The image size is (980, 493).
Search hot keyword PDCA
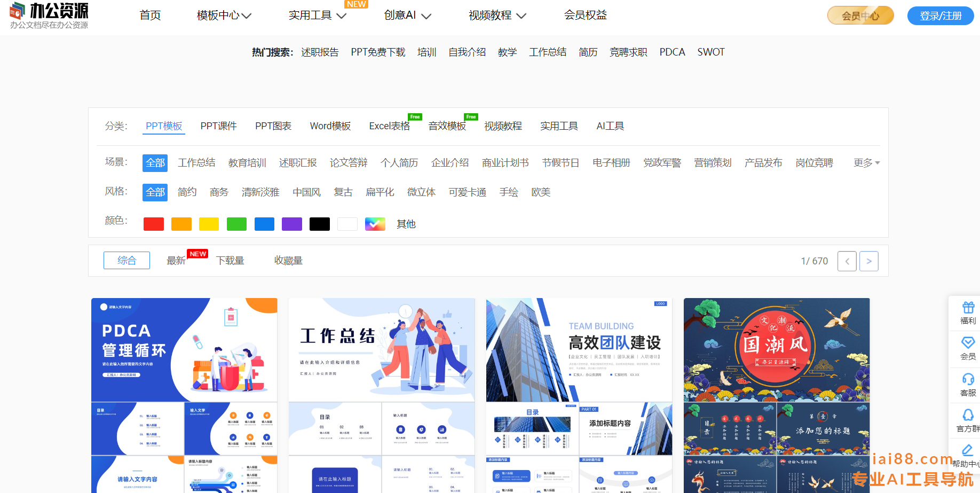pyautogui.click(x=672, y=52)
